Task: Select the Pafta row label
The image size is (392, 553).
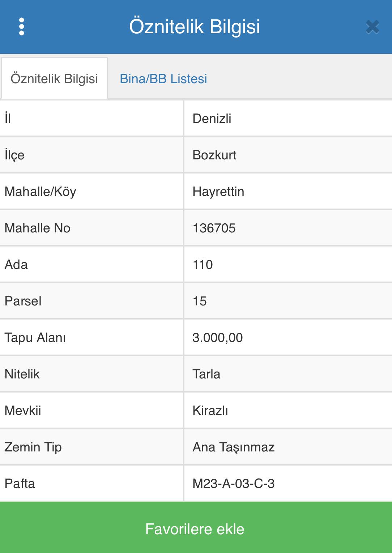Action: [20, 484]
